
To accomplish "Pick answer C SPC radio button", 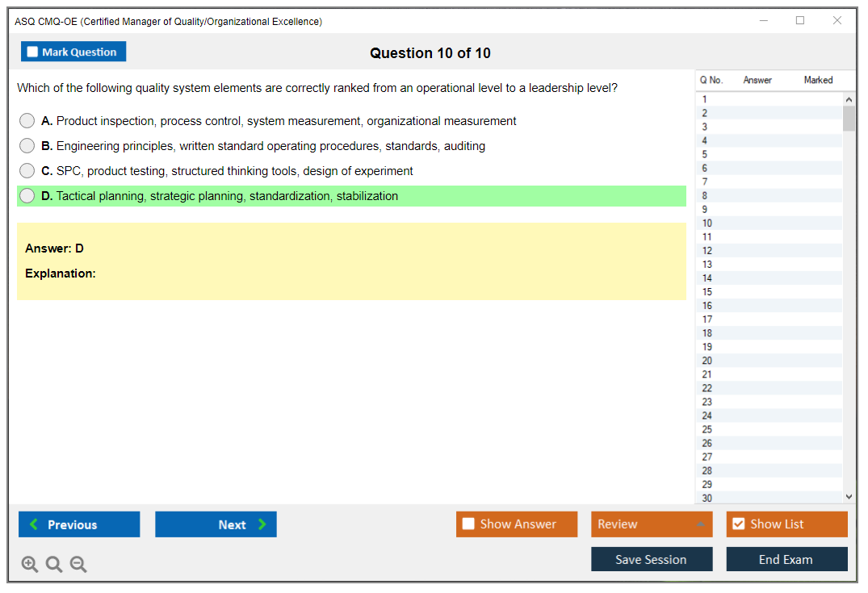I will pos(27,171).
